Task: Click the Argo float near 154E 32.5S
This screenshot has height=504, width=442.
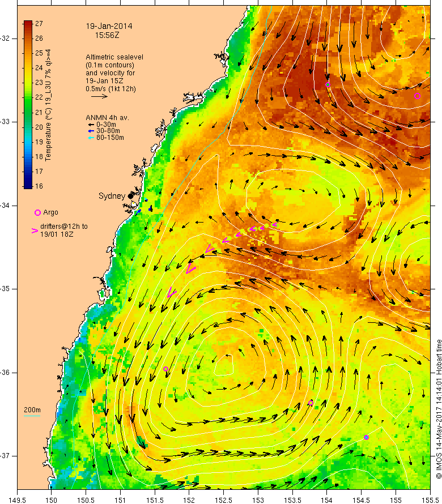Action: pos(328,85)
